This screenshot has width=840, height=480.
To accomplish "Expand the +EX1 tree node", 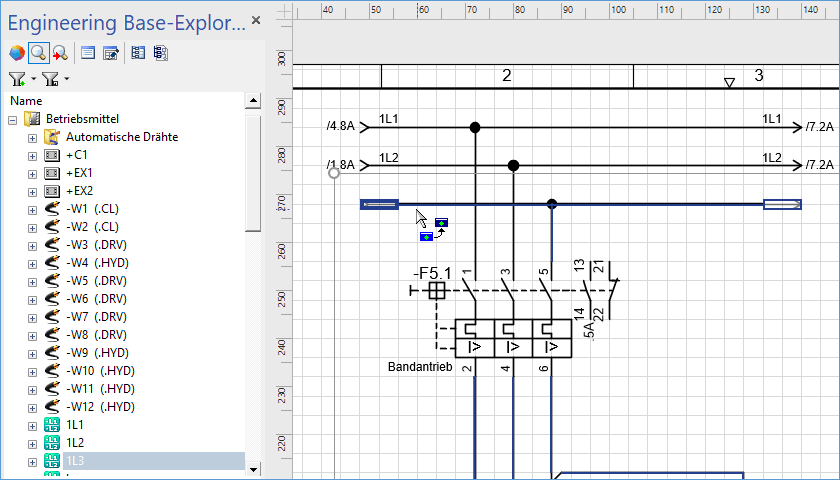I will (x=33, y=173).
